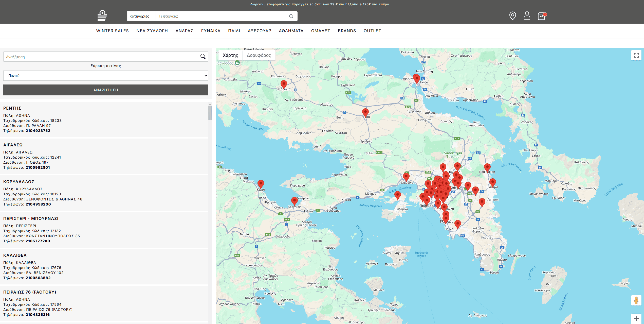Select the Street View pegman icon
The image size is (644, 324).
click(x=636, y=300)
